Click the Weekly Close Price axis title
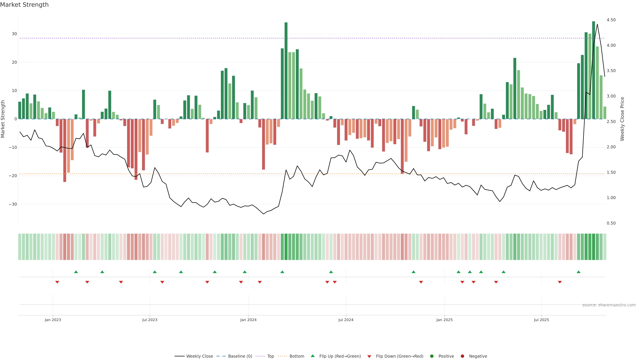The width and height of the screenshot is (644, 362). pyautogui.click(x=622, y=119)
